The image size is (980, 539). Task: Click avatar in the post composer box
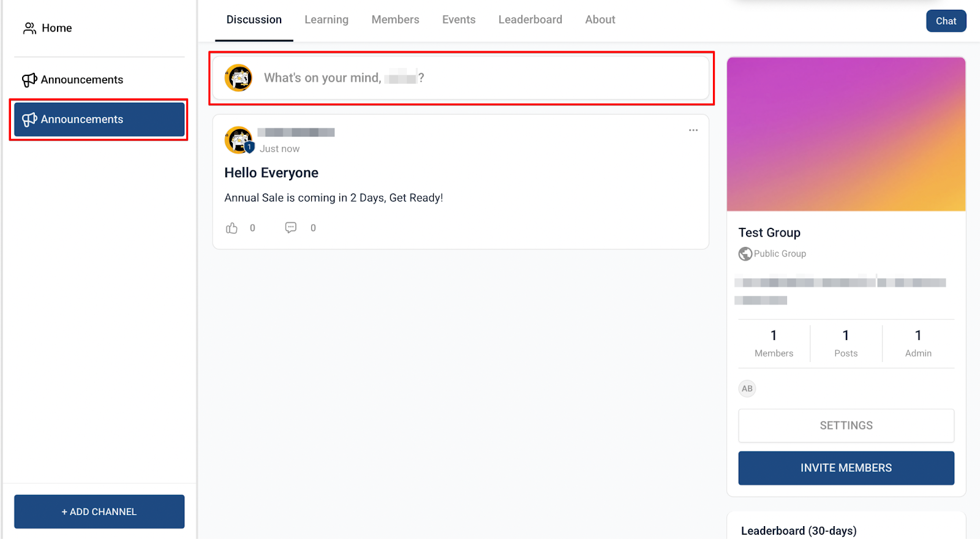pyautogui.click(x=238, y=78)
